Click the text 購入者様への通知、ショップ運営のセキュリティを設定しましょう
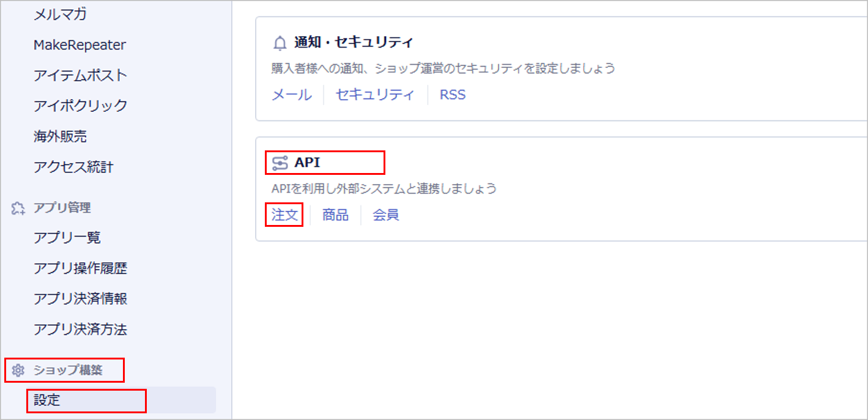The image size is (868, 420). [x=443, y=68]
